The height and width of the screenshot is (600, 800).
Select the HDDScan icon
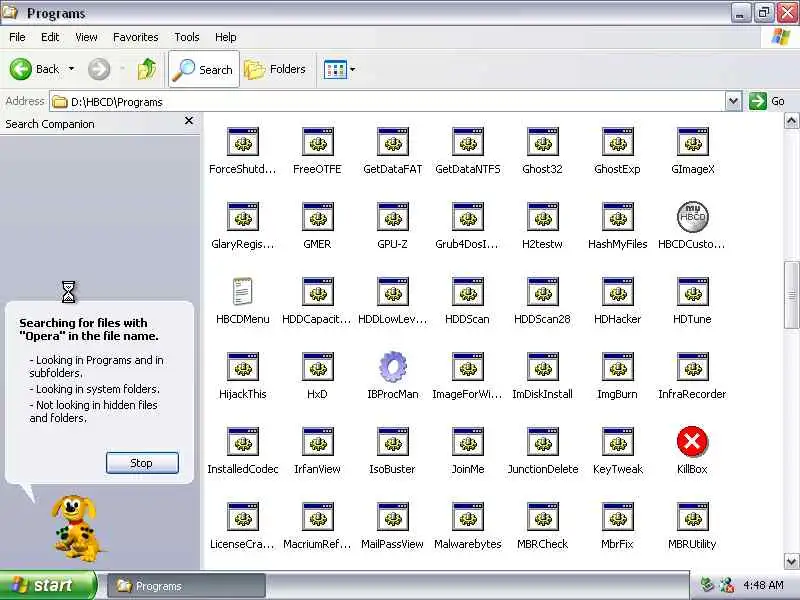(468, 291)
